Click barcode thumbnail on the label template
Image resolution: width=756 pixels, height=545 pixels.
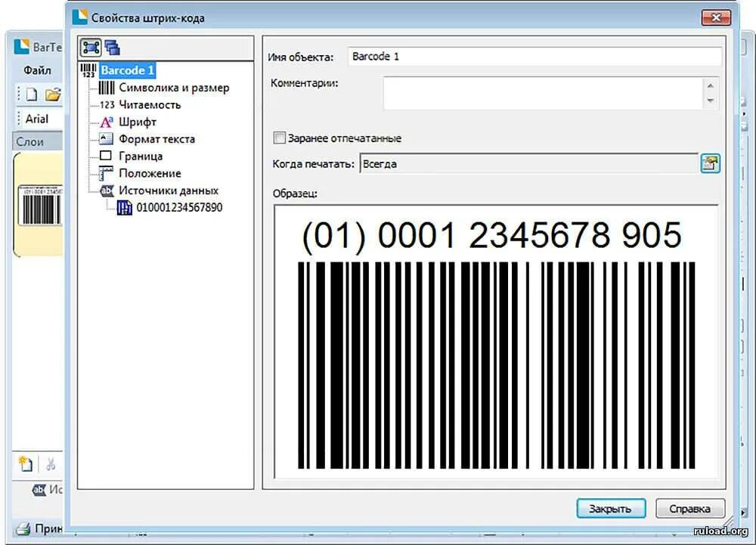[41, 206]
